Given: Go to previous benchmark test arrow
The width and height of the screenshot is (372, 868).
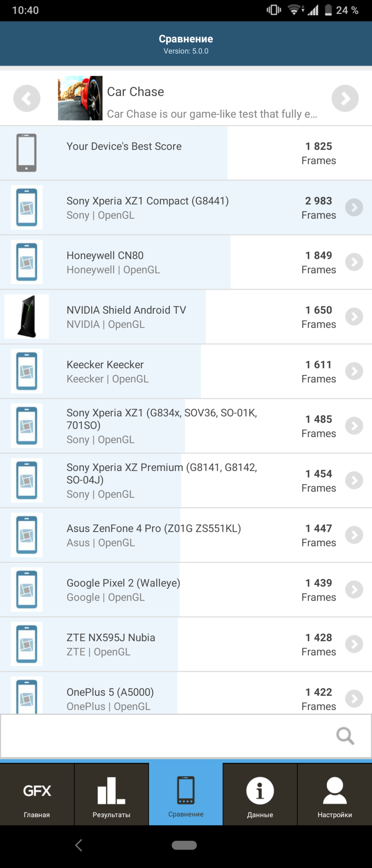Looking at the screenshot, I should coord(27,98).
